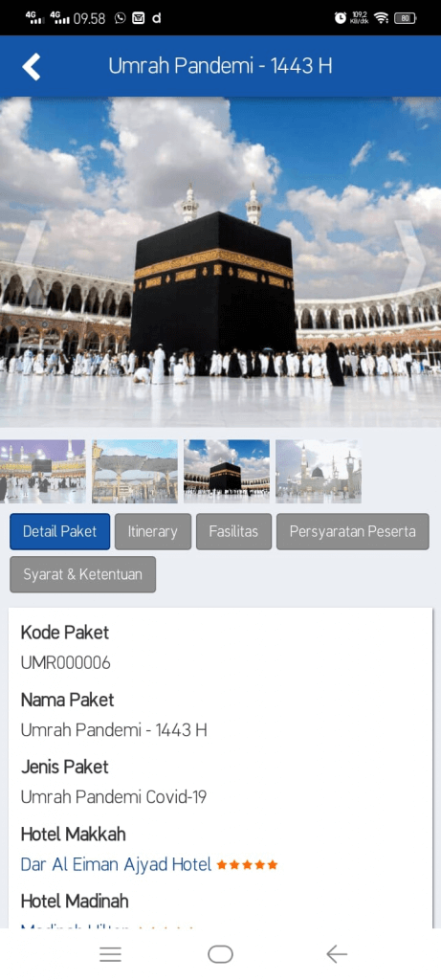
Task: Switch to the Itinerary tab
Action: [153, 532]
